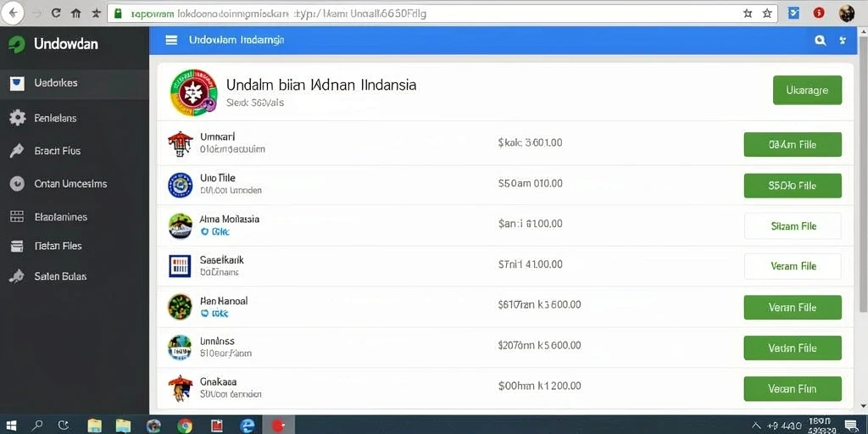
Task: Go to the browser home icon
Action: click(x=75, y=14)
